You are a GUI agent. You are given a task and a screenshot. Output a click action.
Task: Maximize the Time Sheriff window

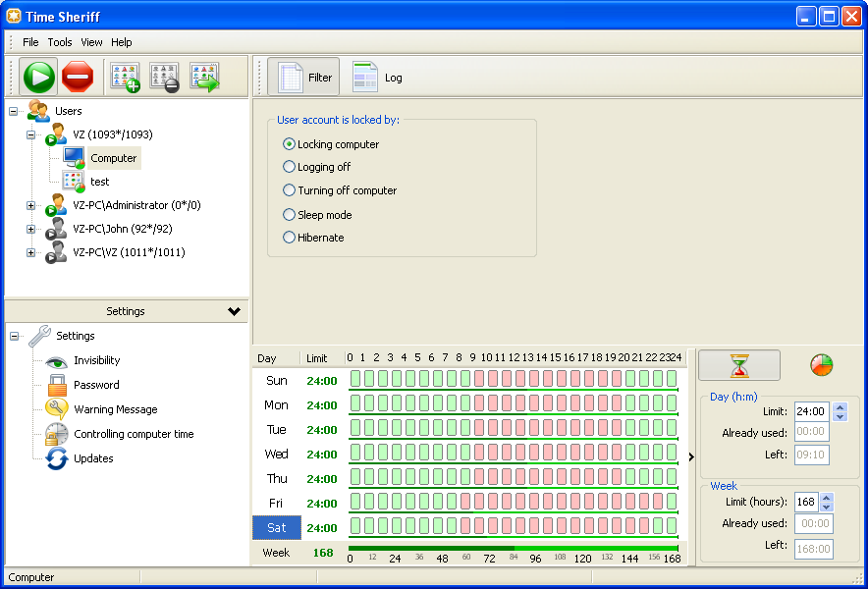coord(829,17)
